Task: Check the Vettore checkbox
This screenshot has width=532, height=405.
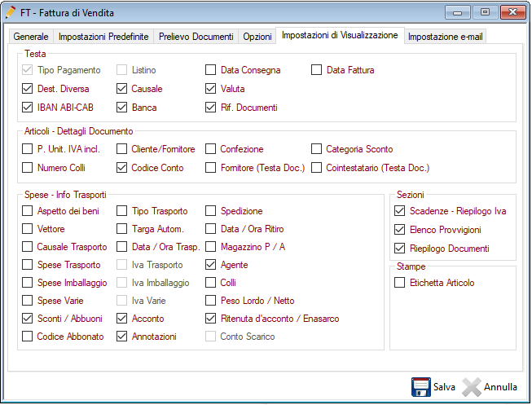Action: [x=28, y=229]
